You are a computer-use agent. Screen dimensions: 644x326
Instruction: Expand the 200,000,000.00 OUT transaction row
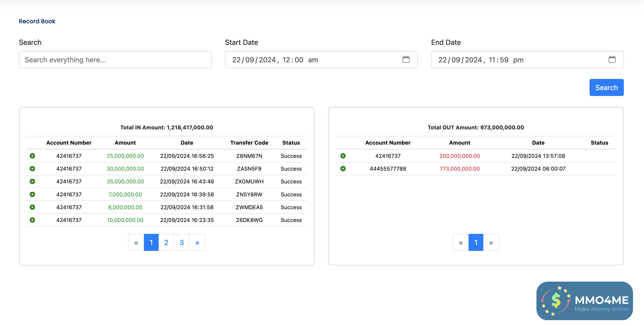343,156
